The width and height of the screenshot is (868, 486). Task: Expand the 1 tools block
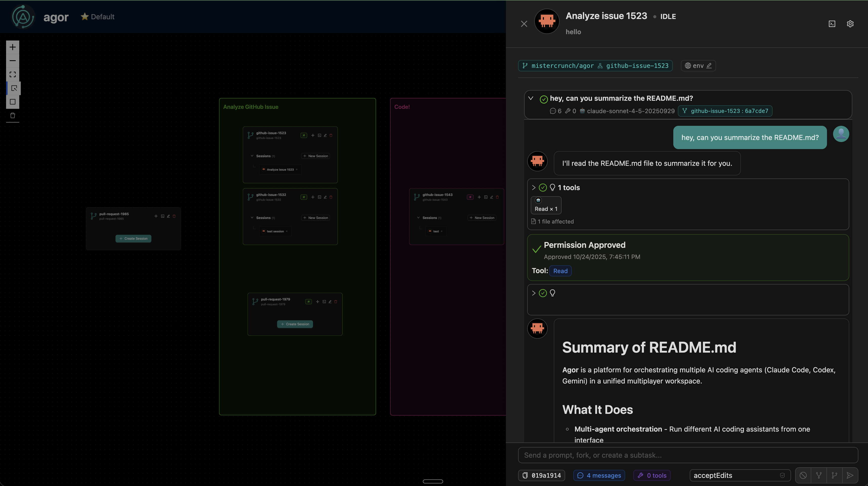pos(534,188)
